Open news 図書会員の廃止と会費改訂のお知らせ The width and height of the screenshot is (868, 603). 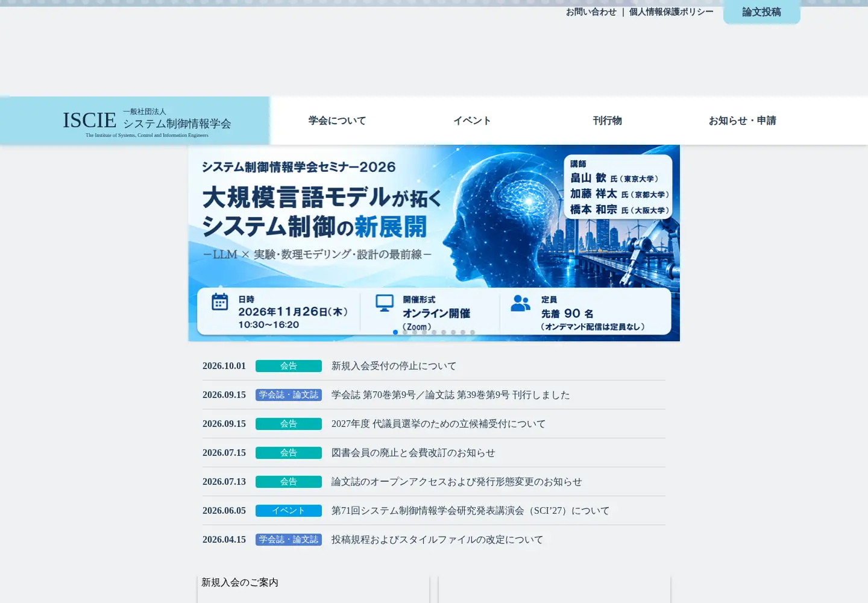414,453
